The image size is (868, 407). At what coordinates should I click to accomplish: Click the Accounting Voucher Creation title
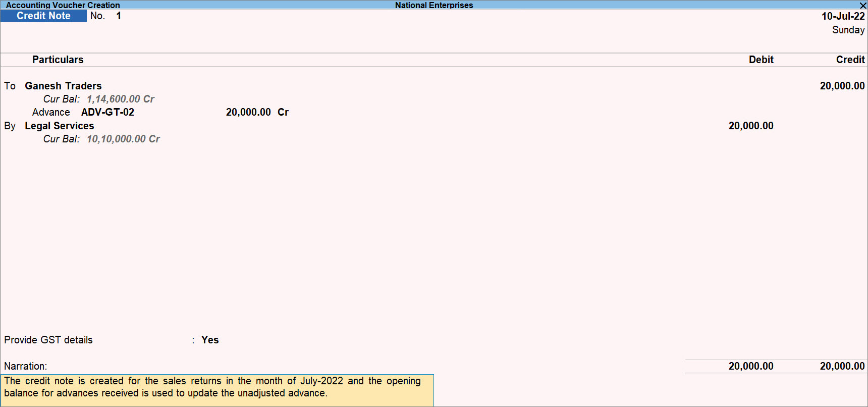click(63, 5)
